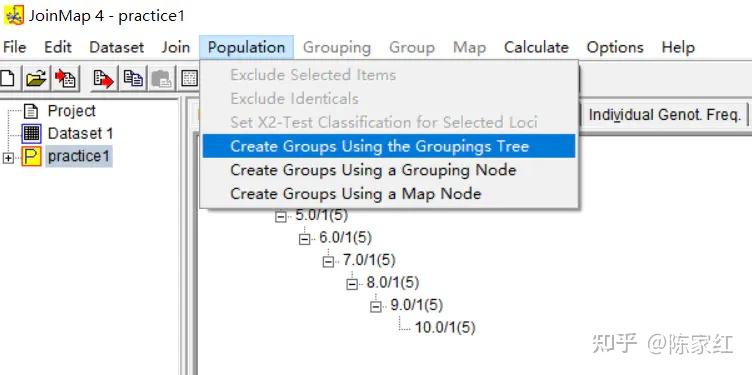Choose Create Groups Using the Groupings Tree
The height and width of the screenshot is (375, 752).
click(x=389, y=146)
